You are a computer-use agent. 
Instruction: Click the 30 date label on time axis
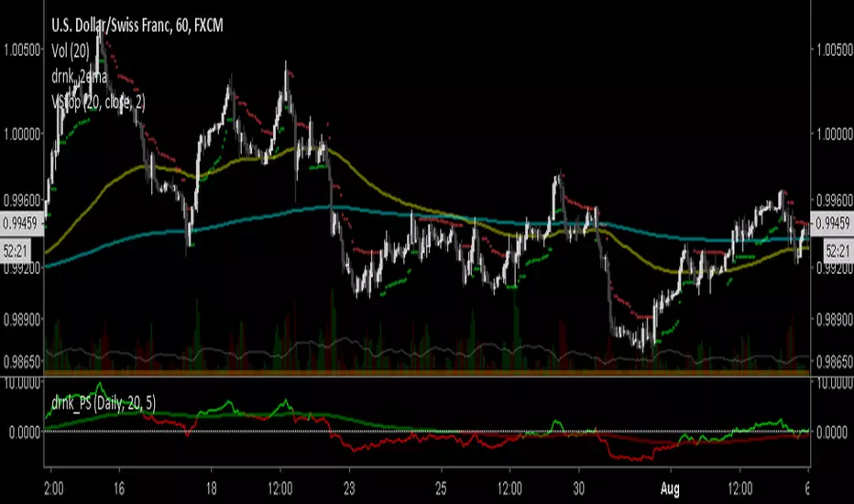pos(579,488)
